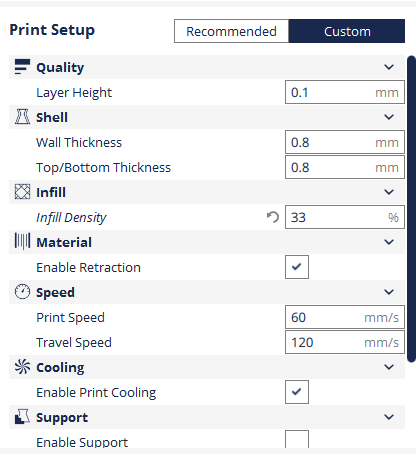The width and height of the screenshot is (416, 468).
Task: Click the settings panel vertical scrollbar
Action: coord(412,209)
